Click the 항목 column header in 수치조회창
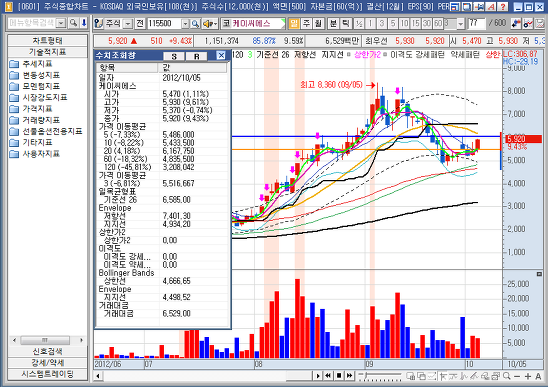Image resolution: width=548 pixels, height=387 pixels. pos(128,67)
